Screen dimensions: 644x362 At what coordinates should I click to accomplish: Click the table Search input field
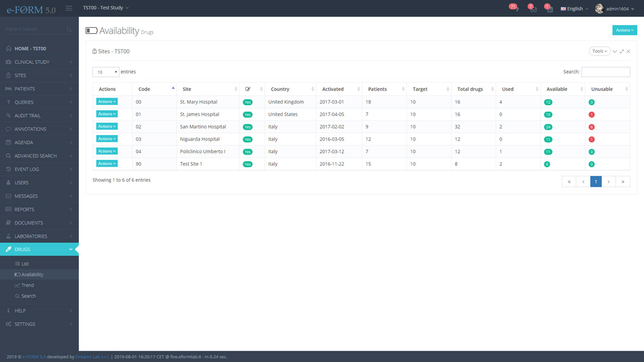605,72
